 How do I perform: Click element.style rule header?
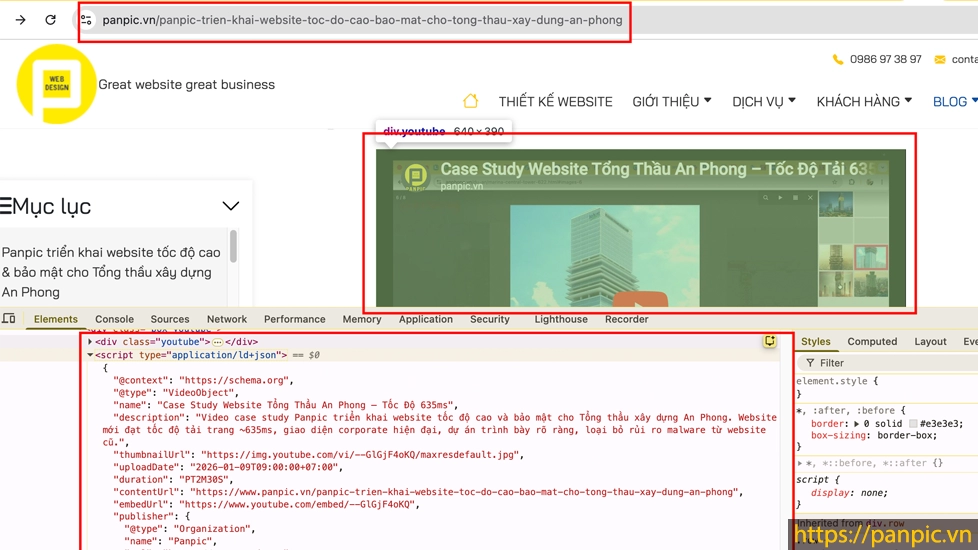[x=836, y=381]
